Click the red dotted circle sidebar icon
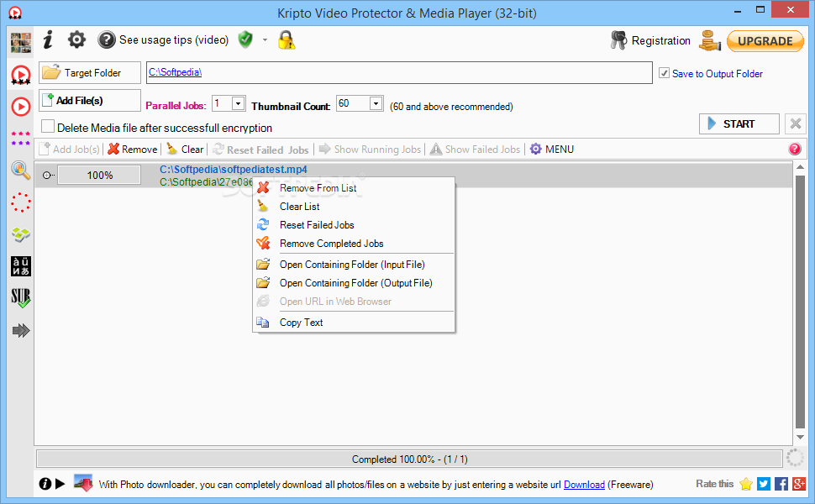This screenshot has height=504, width=815. pyautogui.click(x=21, y=202)
